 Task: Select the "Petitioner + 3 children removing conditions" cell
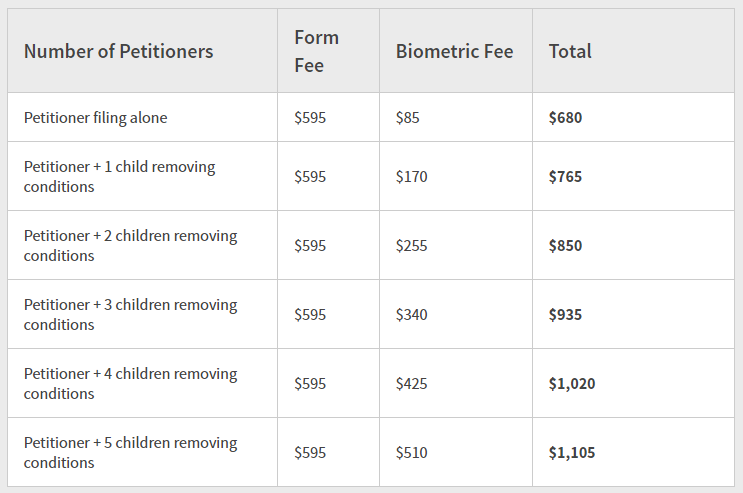130,315
